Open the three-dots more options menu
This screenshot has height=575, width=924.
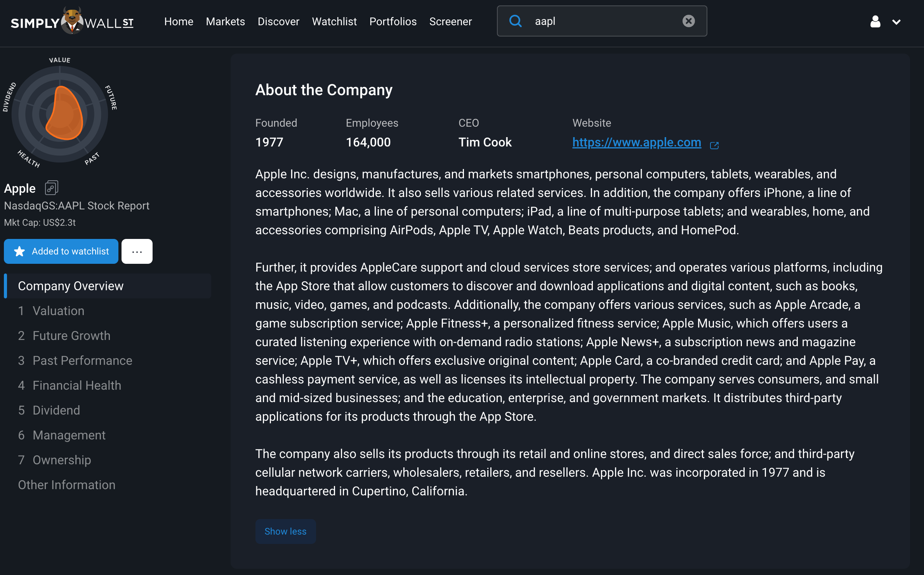137,251
